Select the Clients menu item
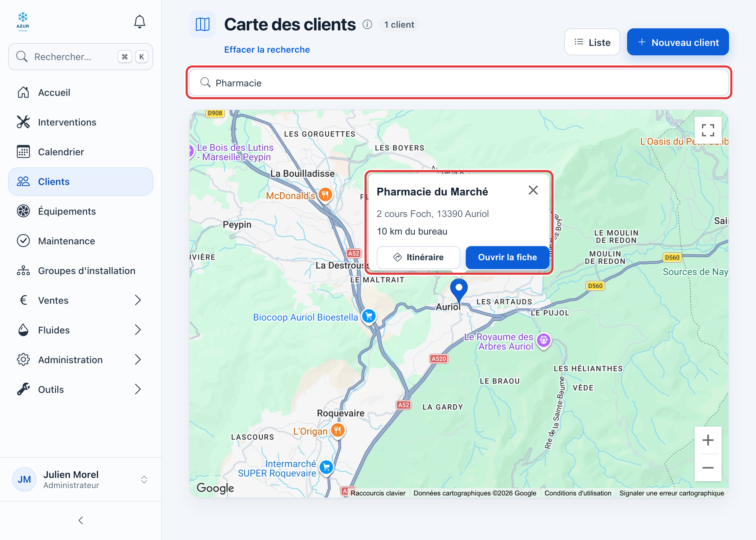 pos(81,182)
